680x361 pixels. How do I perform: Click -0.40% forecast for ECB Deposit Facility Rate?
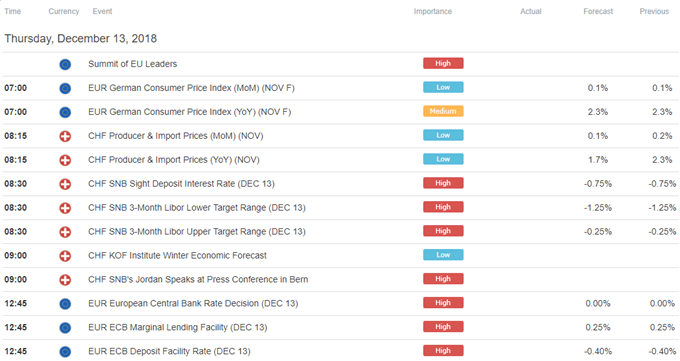click(x=598, y=351)
